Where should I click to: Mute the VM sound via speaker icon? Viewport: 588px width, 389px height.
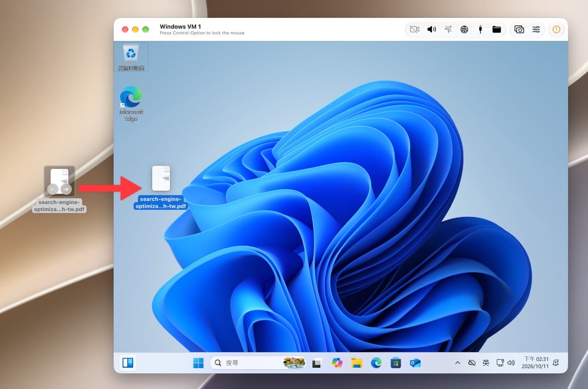[431, 29]
